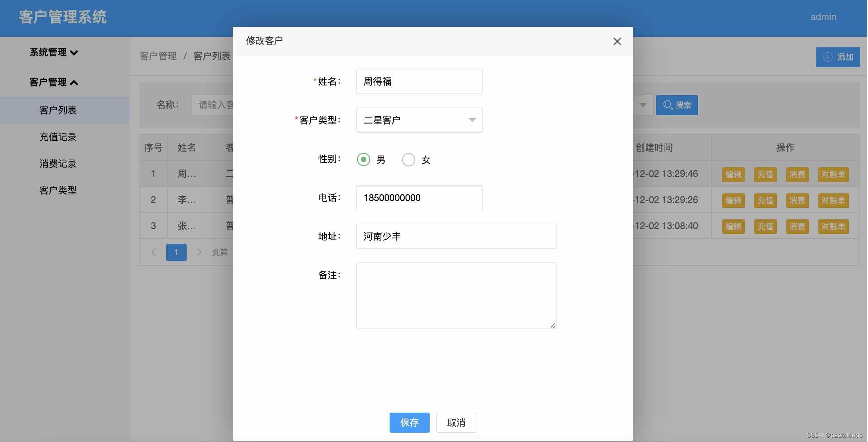The height and width of the screenshot is (442, 868).
Task: Click into the 地址 input field
Action: click(x=457, y=236)
